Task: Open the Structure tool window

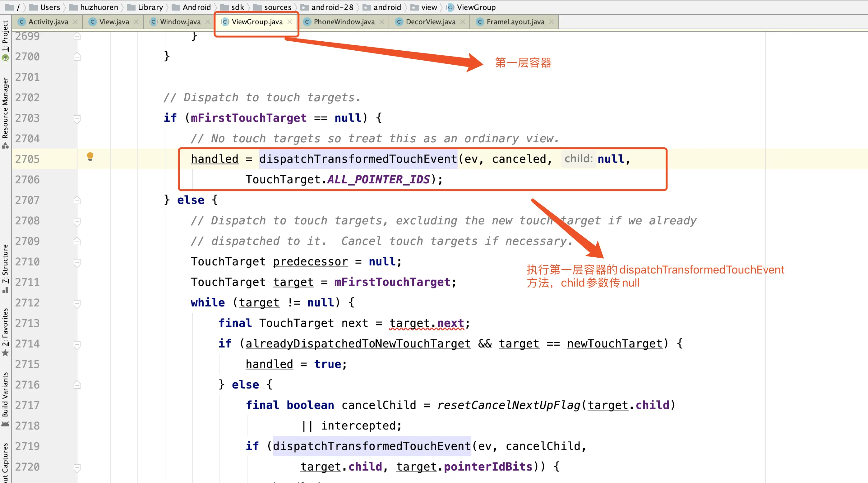Action: [5, 264]
